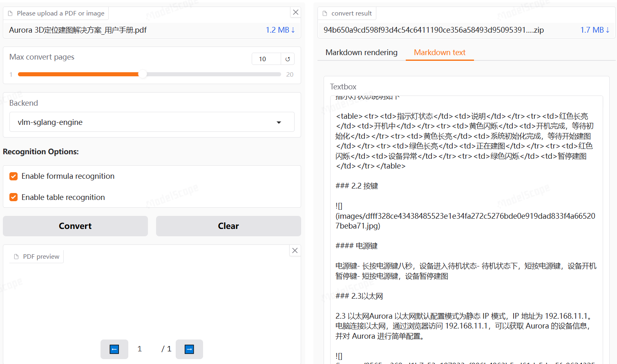The image size is (617, 364).
Task: Click the Clear button
Action: 228,226
